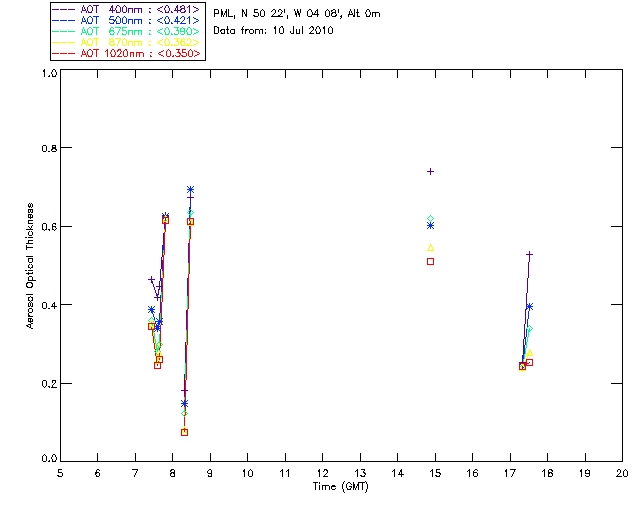Click the 'Data from: 10 Jul 2010' text
Viewport: 640px width, 512px height.
tap(273, 31)
